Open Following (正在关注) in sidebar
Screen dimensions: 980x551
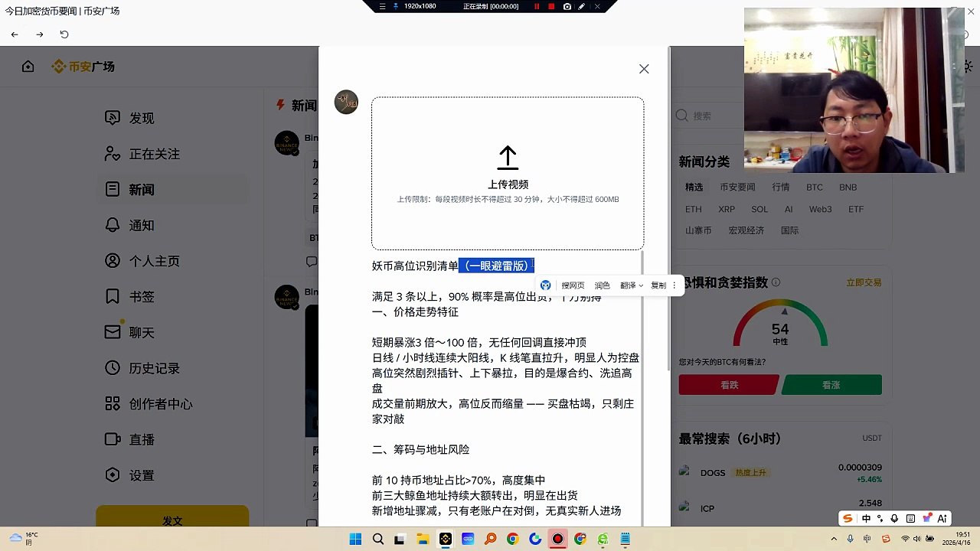coord(142,154)
